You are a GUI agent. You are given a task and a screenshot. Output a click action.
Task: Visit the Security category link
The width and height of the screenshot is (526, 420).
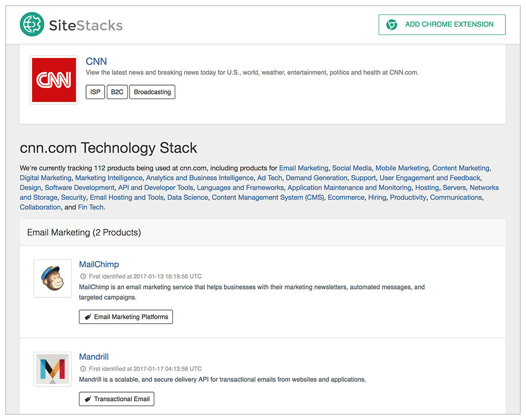73,198
